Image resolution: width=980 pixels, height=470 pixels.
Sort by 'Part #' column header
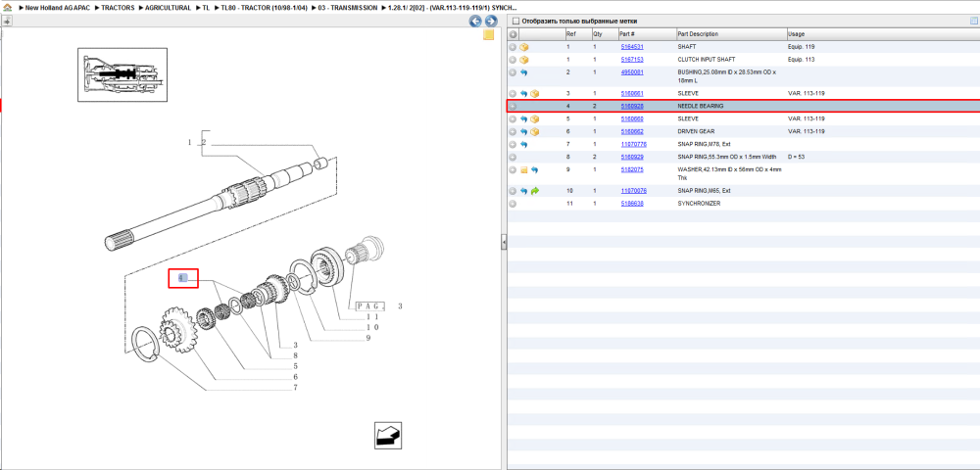[x=627, y=33]
